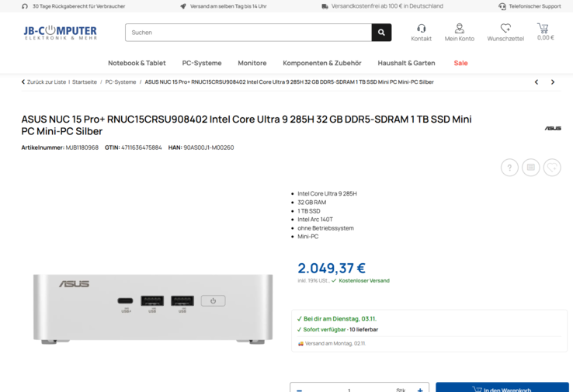573x392 pixels.
Task: Click the JB-Computer logo
Action: tap(61, 33)
